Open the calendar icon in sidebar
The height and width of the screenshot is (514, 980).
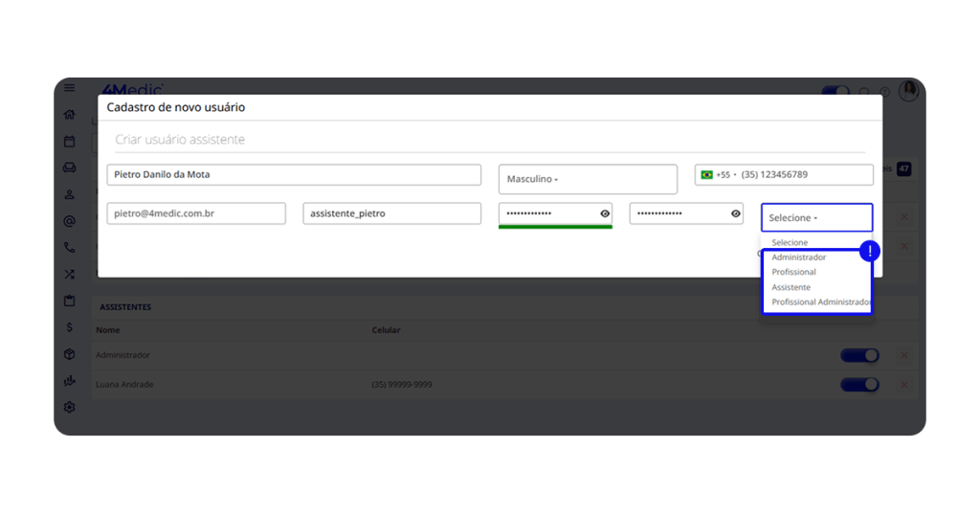pyautogui.click(x=69, y=142)
